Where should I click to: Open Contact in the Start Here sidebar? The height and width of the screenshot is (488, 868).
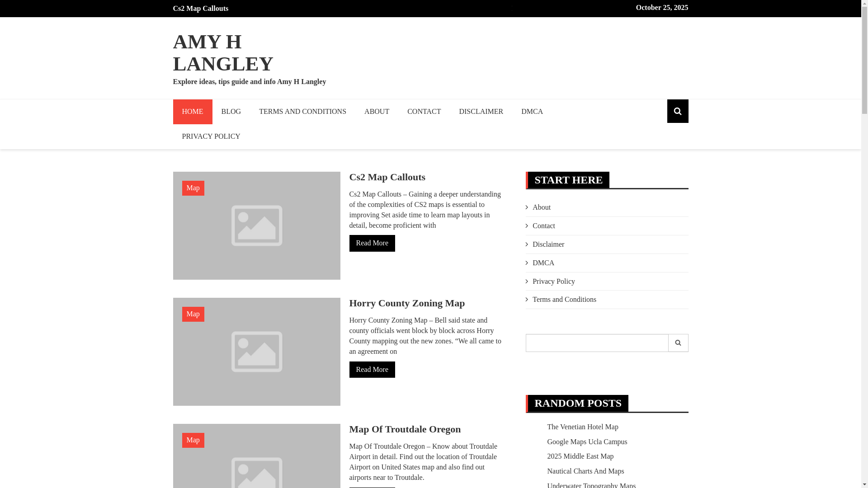click(543, 226)
